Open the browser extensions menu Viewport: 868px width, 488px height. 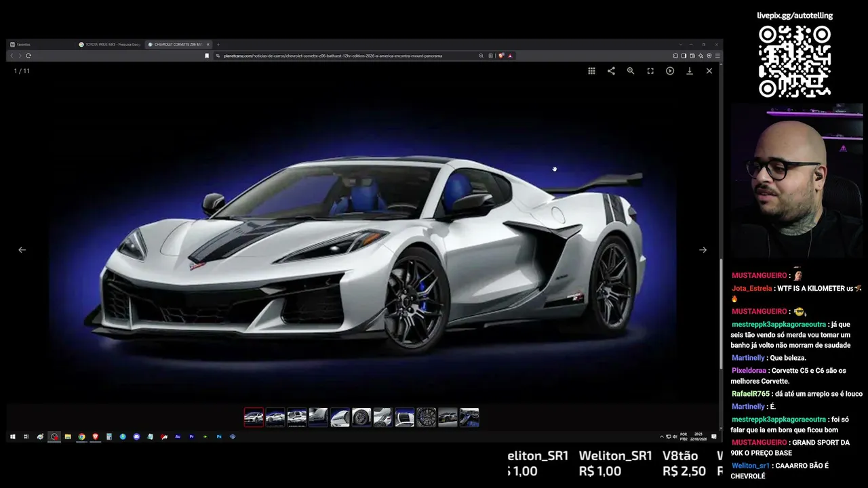pyautogui.click(x=675, y=56)
